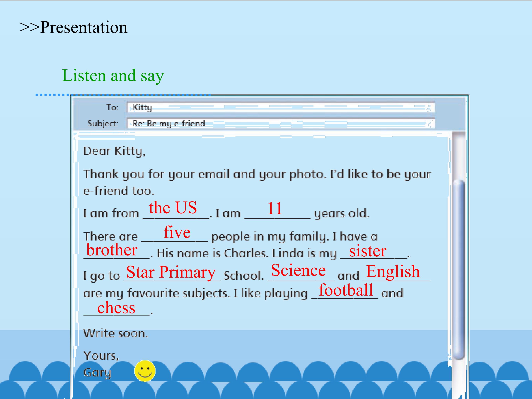Screen dimensions: 532x399
Task: Click the "Write soon." line
Action: 116,333
